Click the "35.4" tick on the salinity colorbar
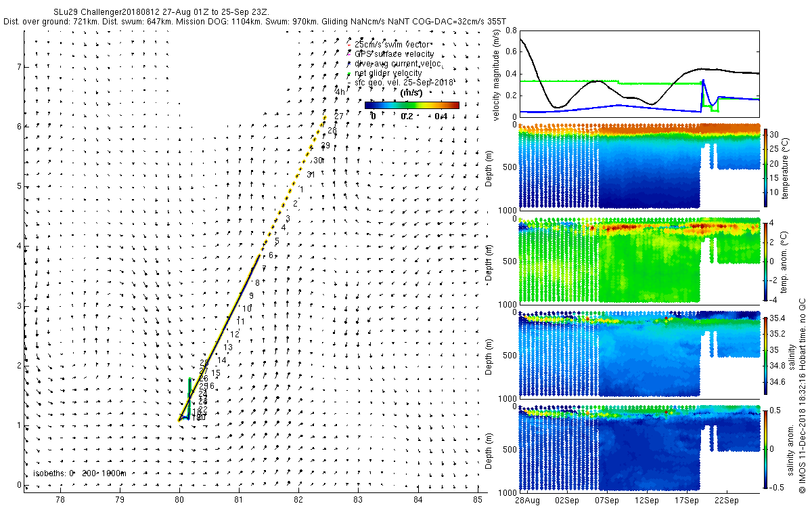The width and height of the screenshot is (812, 508). click(778, 318)
